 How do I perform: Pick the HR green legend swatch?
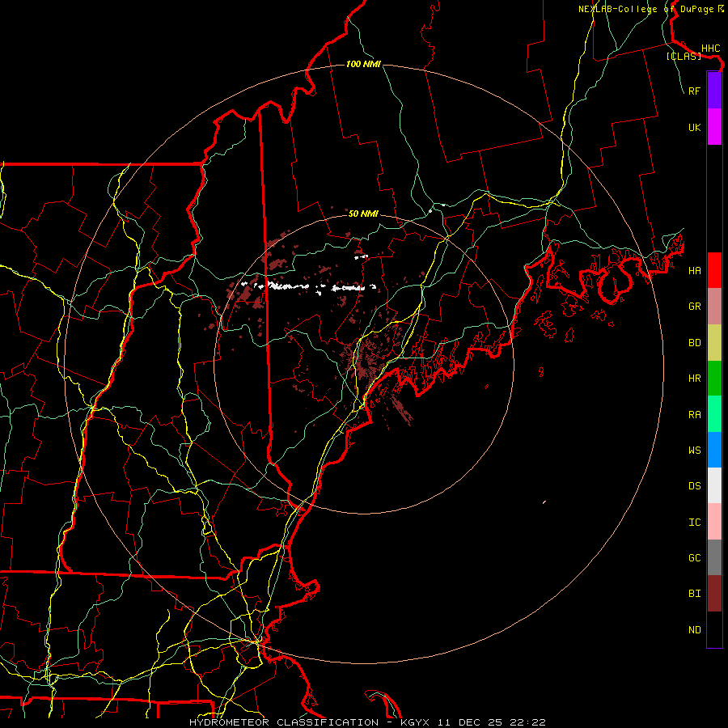pyautogui.click(x=714, y=379)
